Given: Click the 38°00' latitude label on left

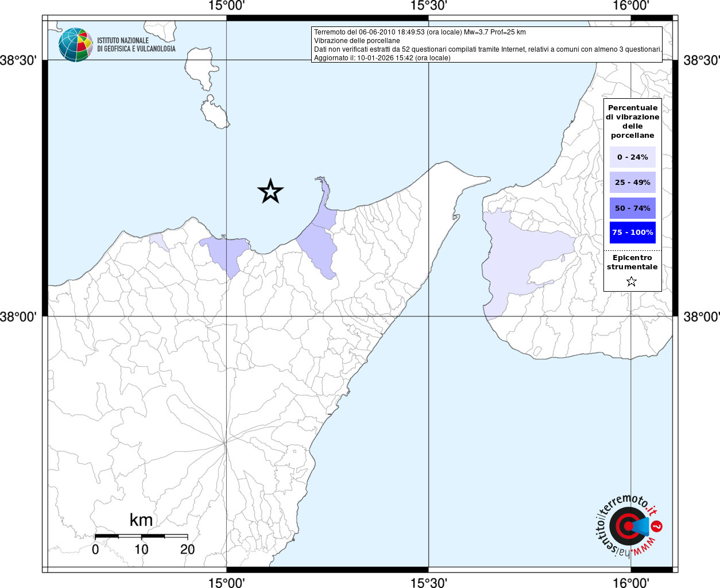Looking at the screenshot, I should coord(18,316).
